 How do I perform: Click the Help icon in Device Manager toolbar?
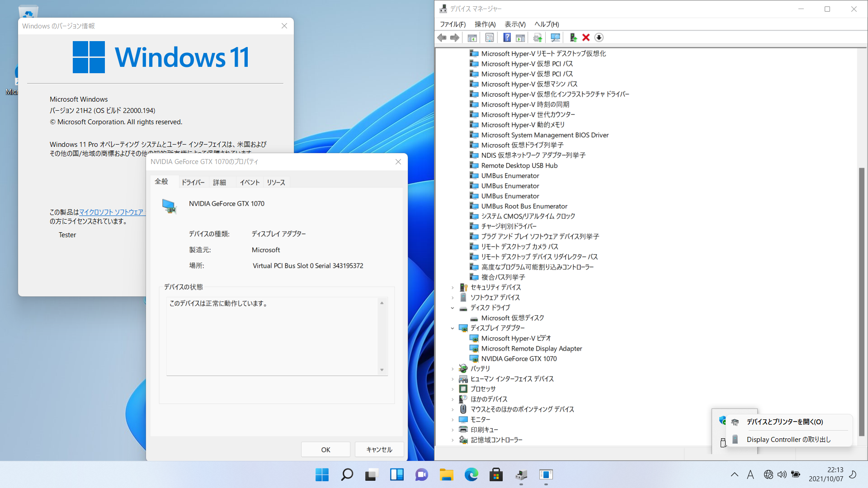coord(507,38)
